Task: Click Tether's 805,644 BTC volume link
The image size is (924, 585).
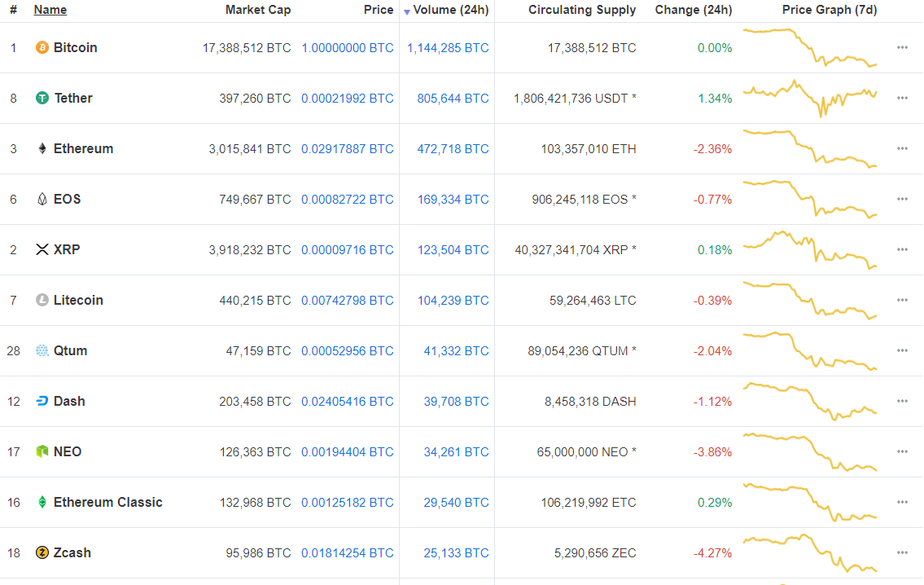Action: pos(453,99)
